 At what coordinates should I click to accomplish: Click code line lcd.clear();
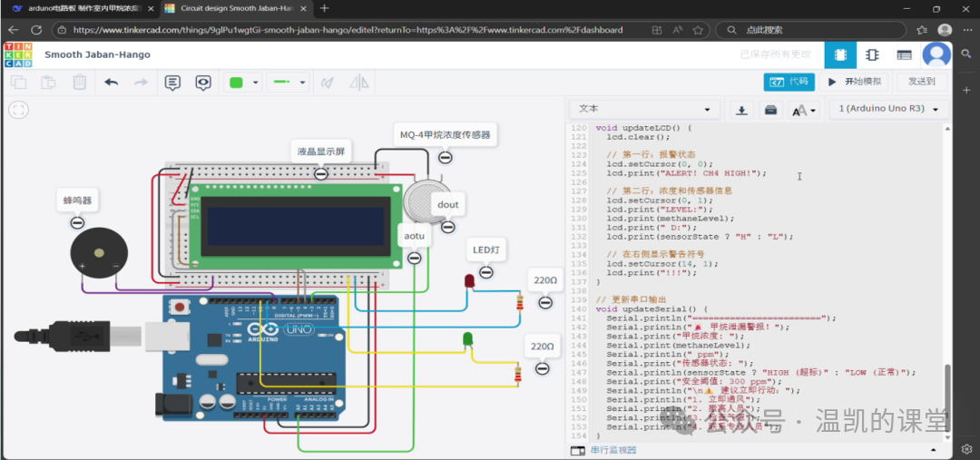638,136
